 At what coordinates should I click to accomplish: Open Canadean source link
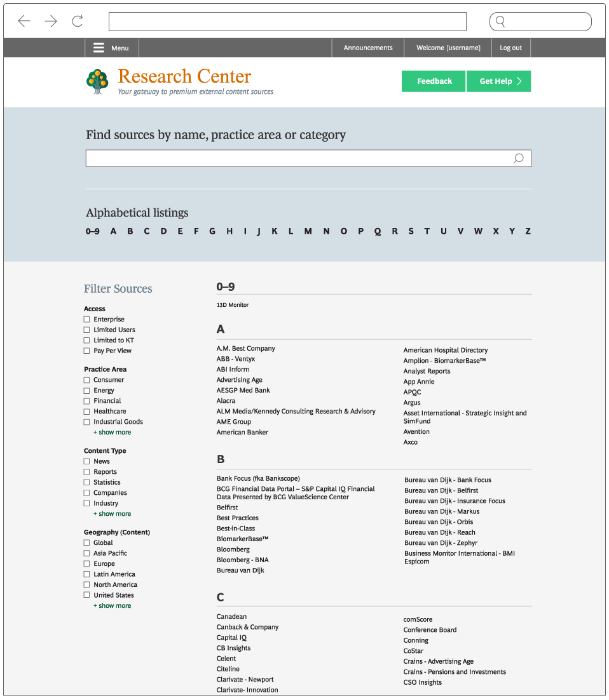click(231, 617)
